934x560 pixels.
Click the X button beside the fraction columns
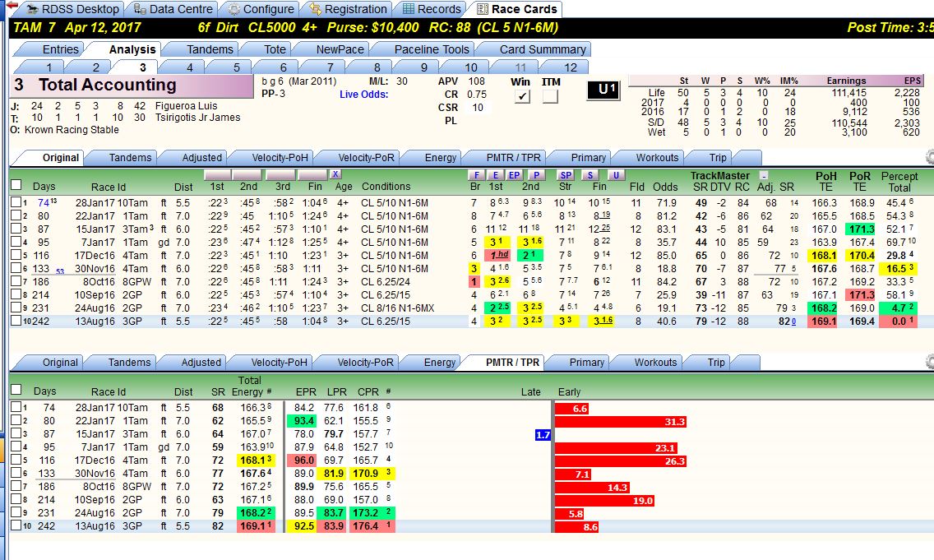[335, 174]
